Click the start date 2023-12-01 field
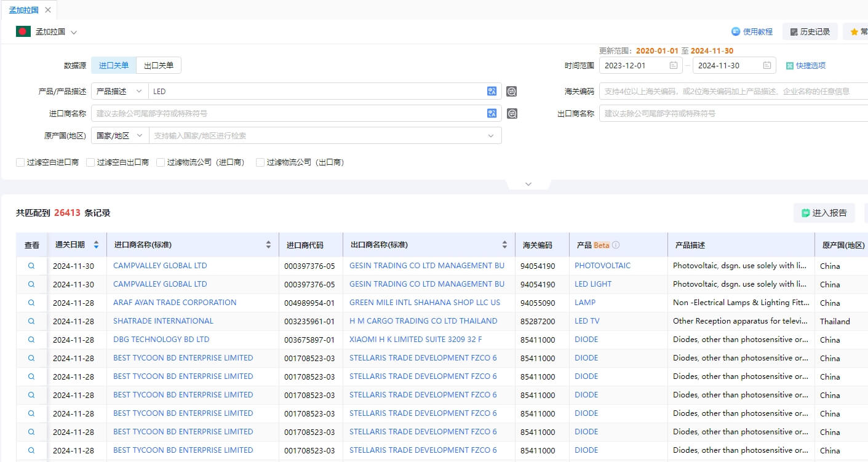 [640, 65]
